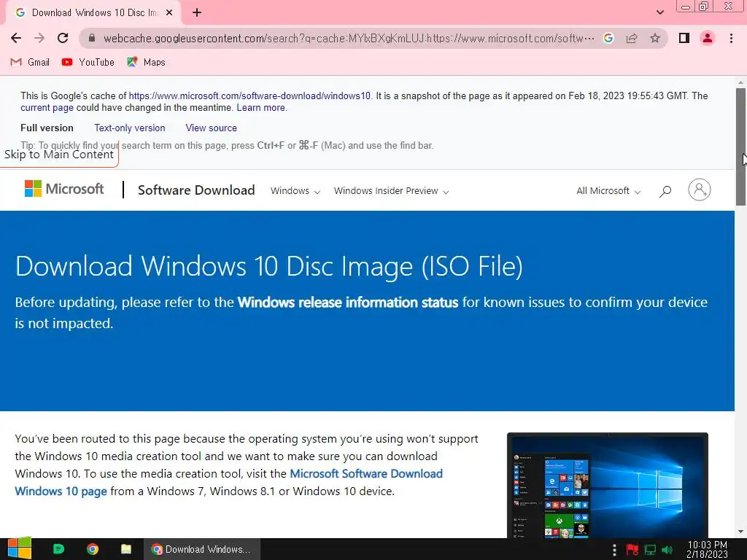Open File Explorer folder in taskbar
Viewport: 747px width, 560px height.
pyautogui.click(x=125, y=549)
